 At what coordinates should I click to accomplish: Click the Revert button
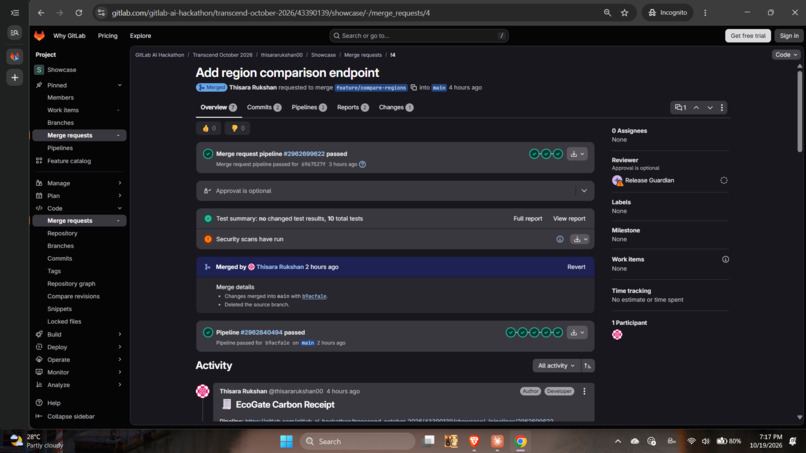click(576, 267)
